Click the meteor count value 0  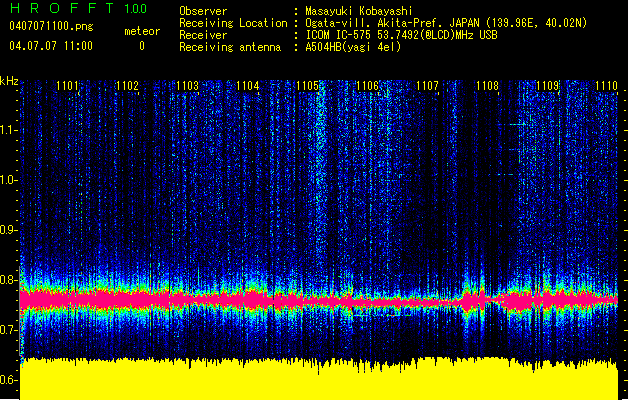pyautogui.click(x=142, y=46)
